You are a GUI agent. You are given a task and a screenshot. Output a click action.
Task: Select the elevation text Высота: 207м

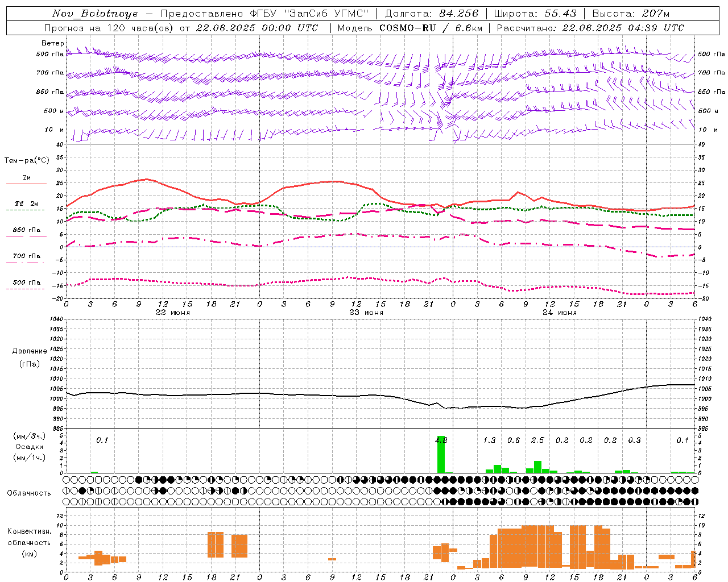tap(631, 14)
